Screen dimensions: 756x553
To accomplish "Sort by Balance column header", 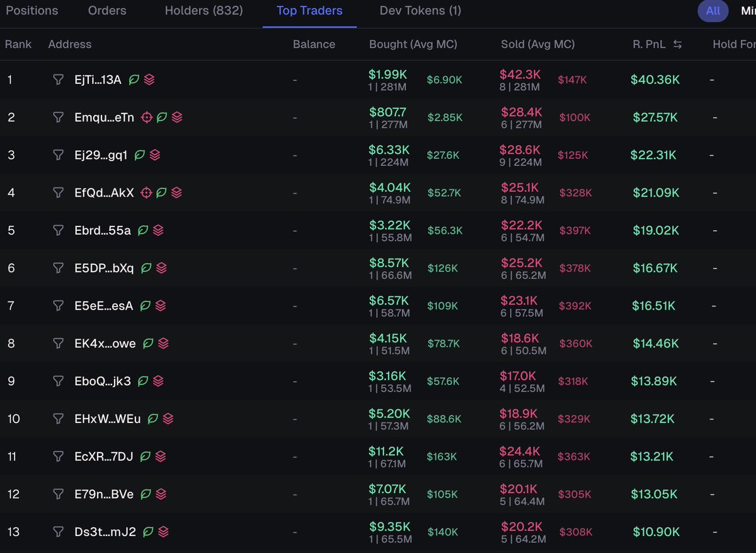I will coord(314,44).
